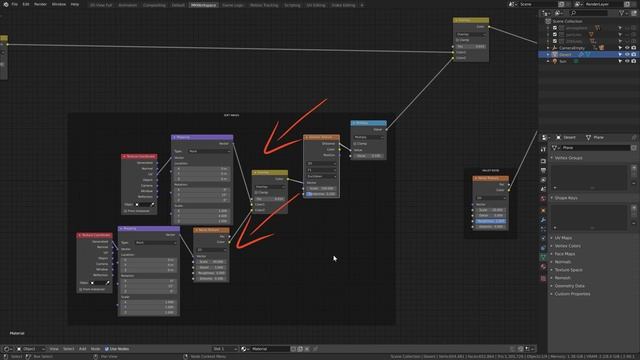Select the CameraEmpty row in outliner
Screen dimensions: 640x360
[x=571, y=48]
